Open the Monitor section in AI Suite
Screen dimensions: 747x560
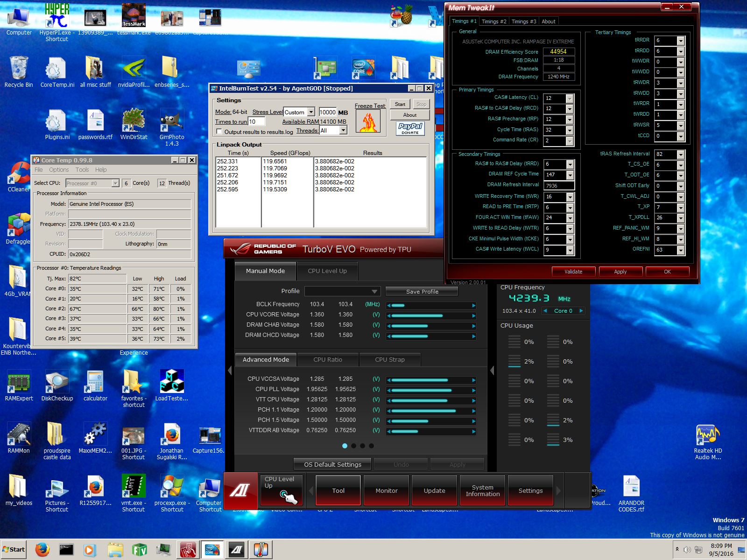[387, 490]
